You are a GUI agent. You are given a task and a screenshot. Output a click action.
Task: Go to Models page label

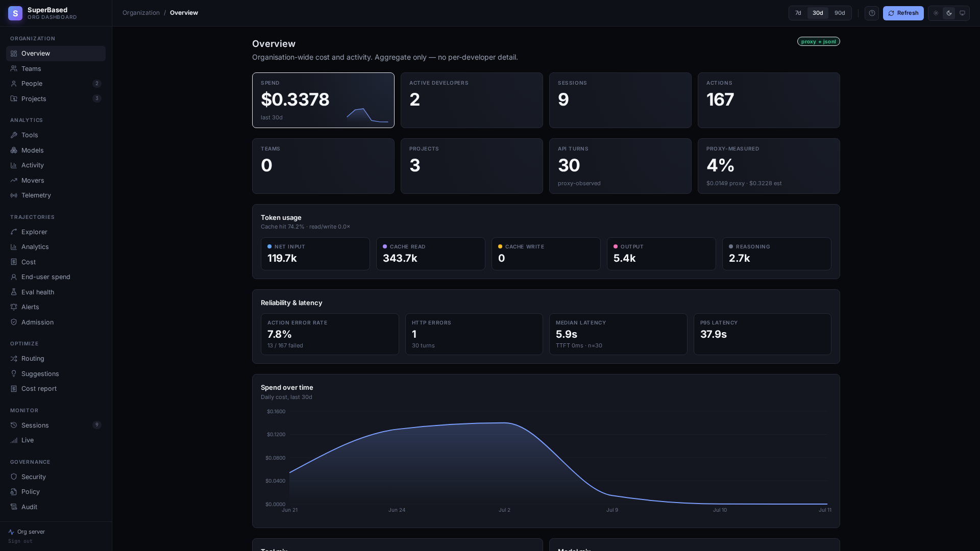33,151
